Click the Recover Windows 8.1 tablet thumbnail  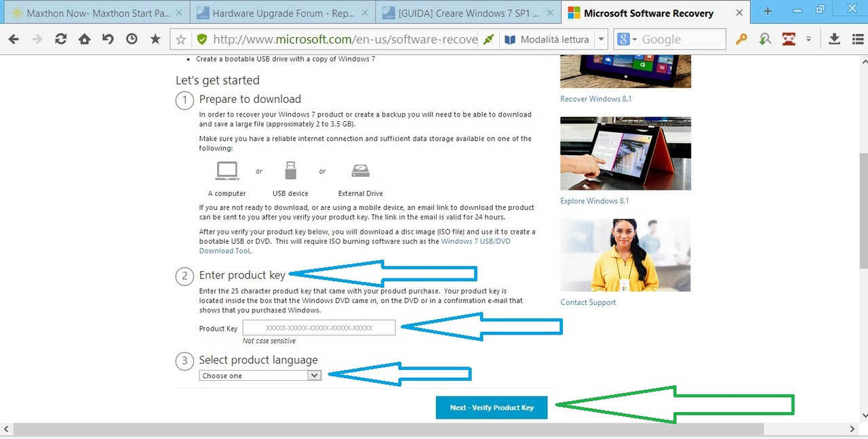coord(625,71)
